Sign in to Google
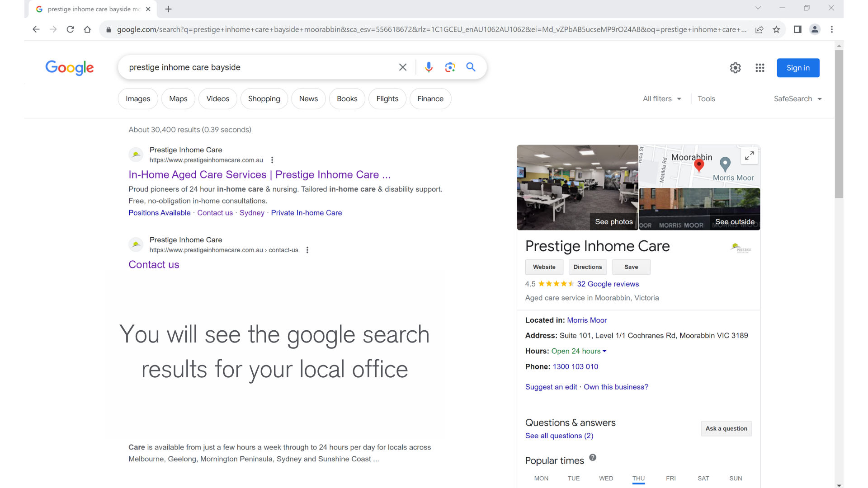This screenshot has height=488, width=868. tap(798, 68)
